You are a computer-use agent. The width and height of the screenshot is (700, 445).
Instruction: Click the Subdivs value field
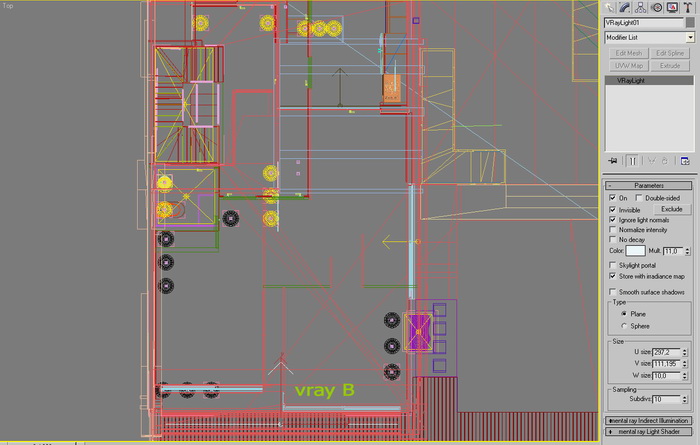click(x=667, y=399)
